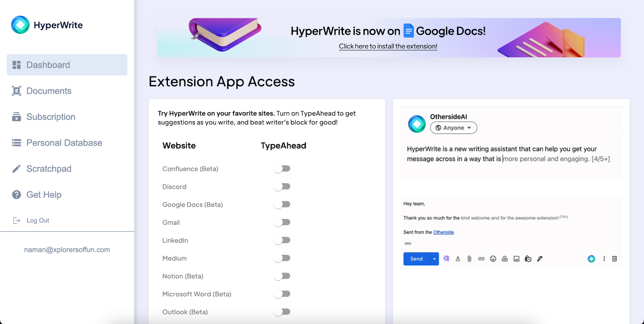Click the Google Docs icon in the banner
Viewport: 644px width, 324px height.
409,31
